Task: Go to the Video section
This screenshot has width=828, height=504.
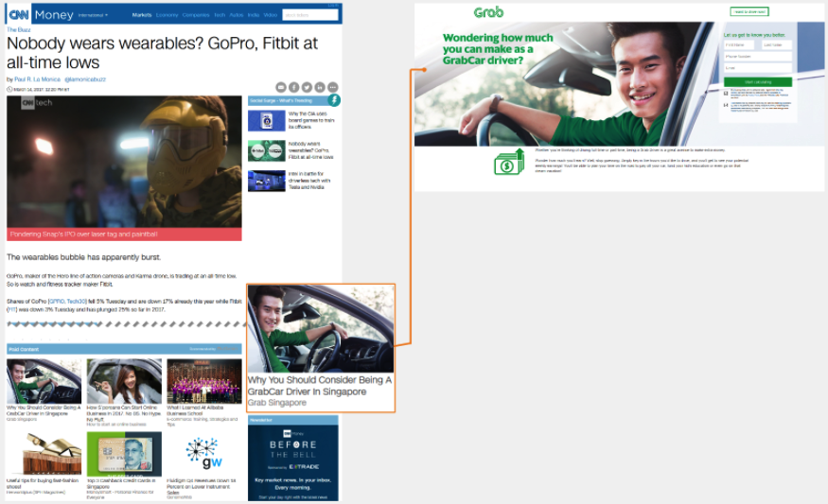Action: coord(271,15)
